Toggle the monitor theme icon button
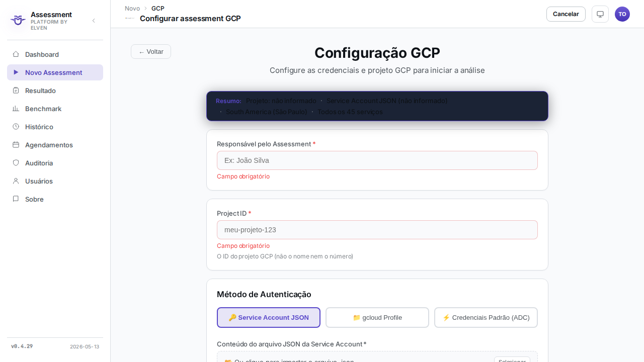Viewport: 644px width, 362px height. tap(600, 14)
